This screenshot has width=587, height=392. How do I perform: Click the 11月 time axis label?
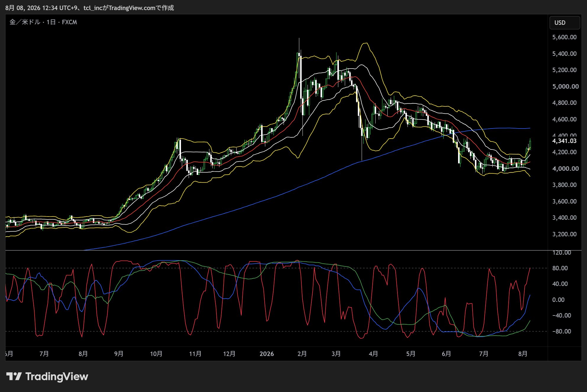pyautogui.click(x=195, y=354)
